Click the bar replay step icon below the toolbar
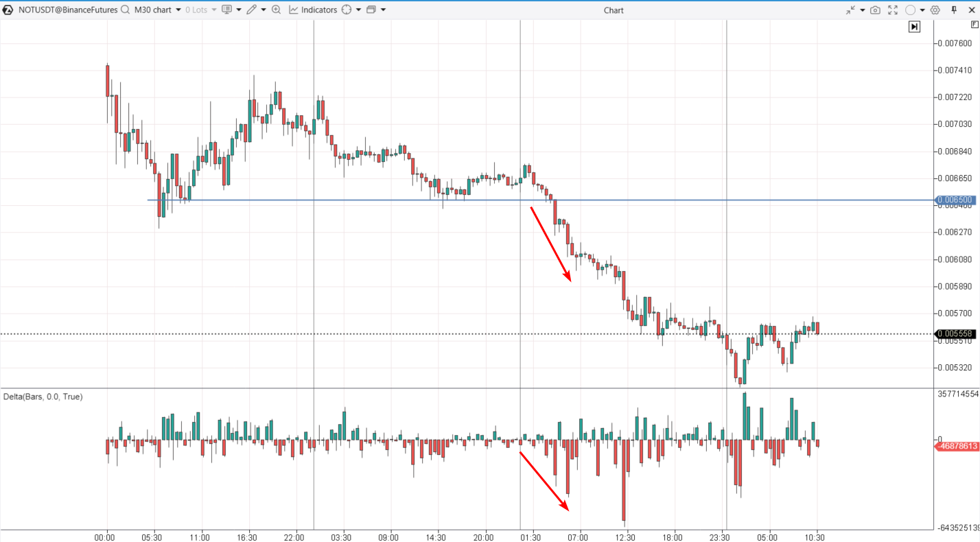The height and width of the screenshot is (542, 980). pyautogui.click(x=915, y=26)
